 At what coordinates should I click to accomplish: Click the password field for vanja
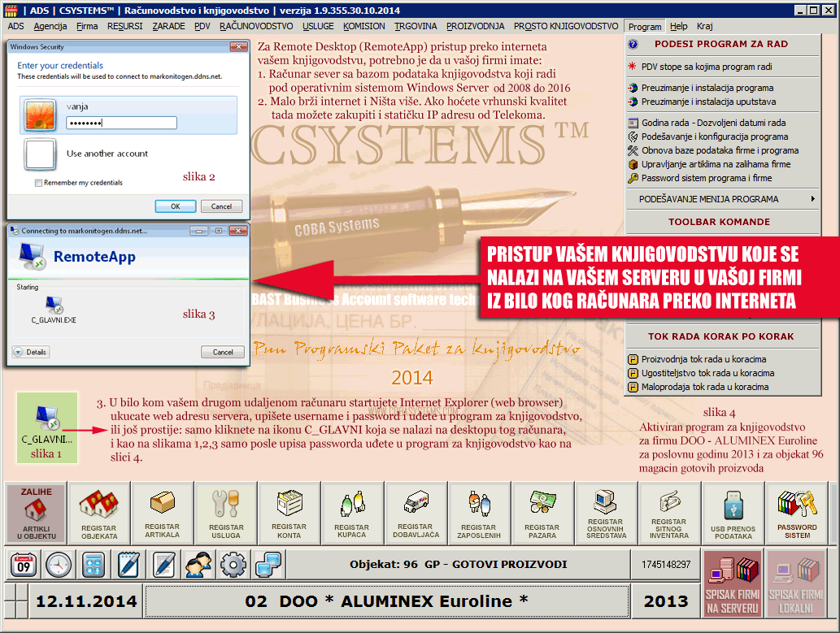point(122,124)
